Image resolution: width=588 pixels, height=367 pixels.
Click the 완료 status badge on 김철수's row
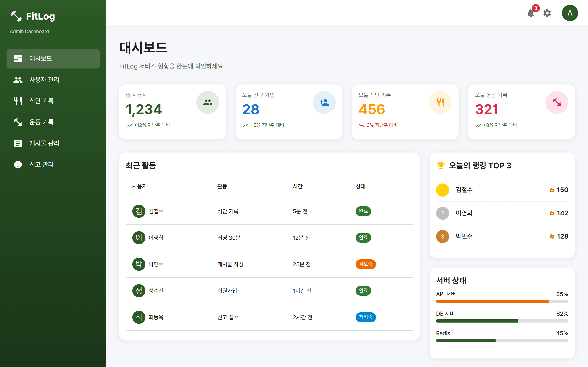[363, 211]
